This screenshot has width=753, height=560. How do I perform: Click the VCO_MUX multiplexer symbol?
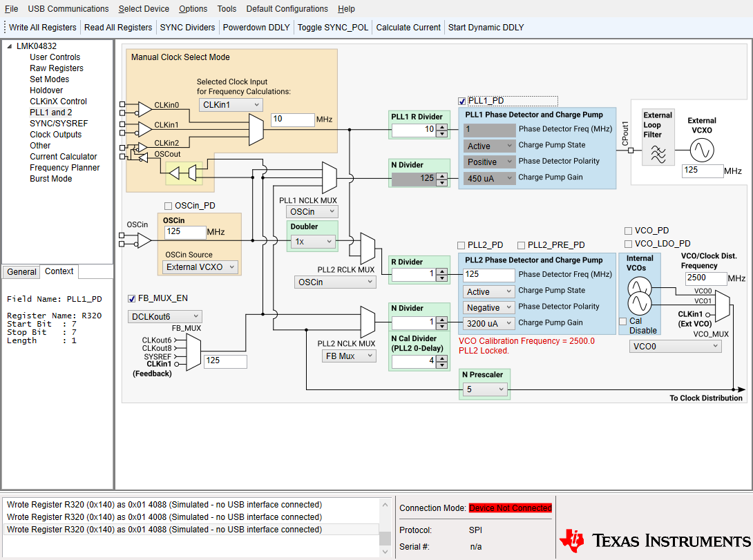tap(723, 307)
